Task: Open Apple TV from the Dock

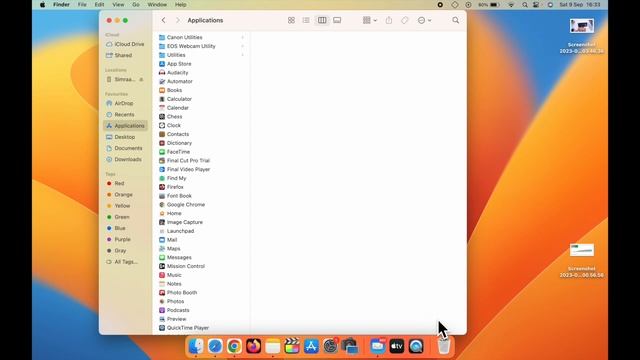Action: (396, 347)
